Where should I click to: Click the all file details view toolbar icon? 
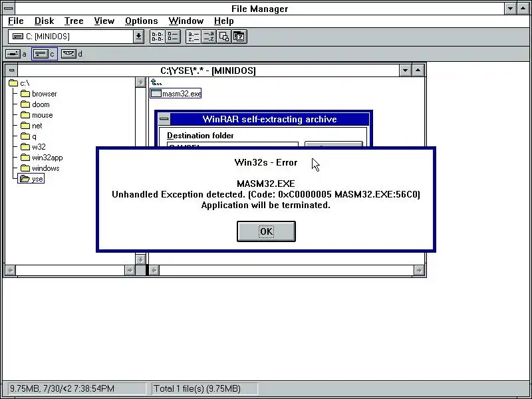[173, 37]
